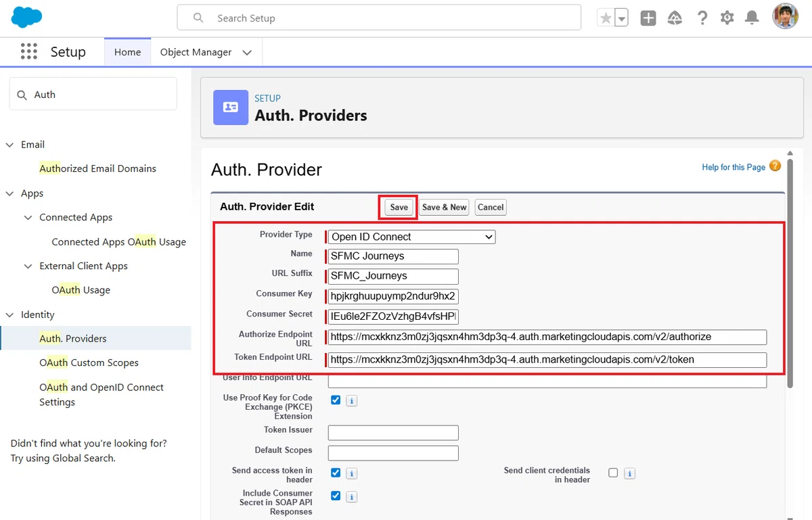Click the Consumer Secret field

(393, 316)
